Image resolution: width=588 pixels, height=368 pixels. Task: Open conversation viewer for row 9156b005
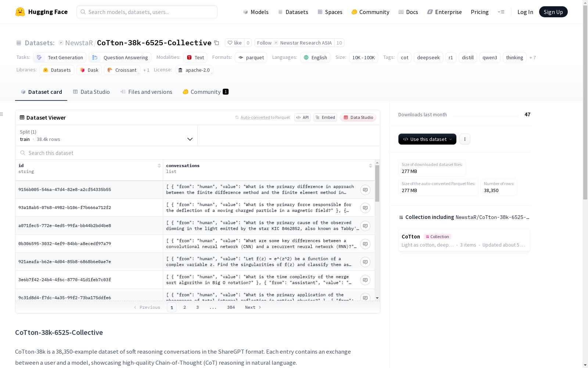[365, 190]
